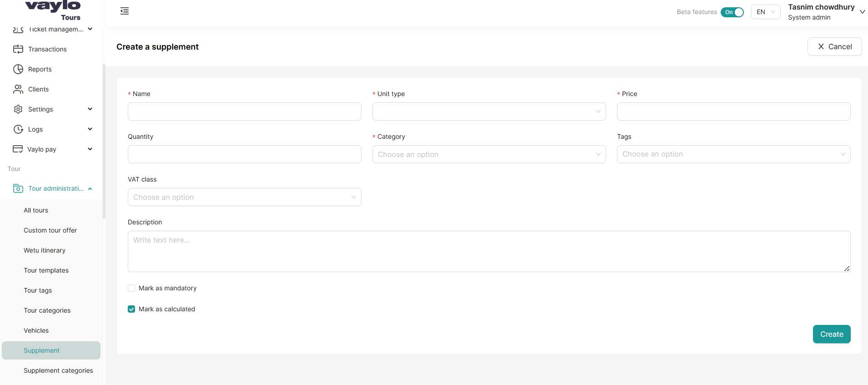Image resolution: width=868 pixels, height=385 pixels.
Task: Open the Category dropdown
Action: pos(489,154)
